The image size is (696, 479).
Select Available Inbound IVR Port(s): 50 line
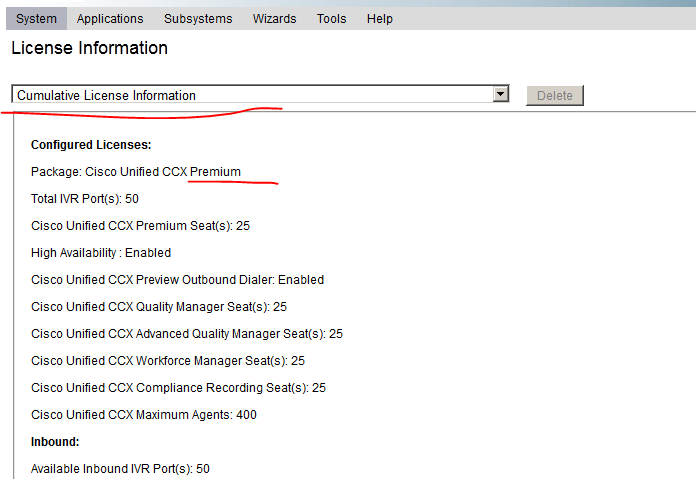point(120,469)
